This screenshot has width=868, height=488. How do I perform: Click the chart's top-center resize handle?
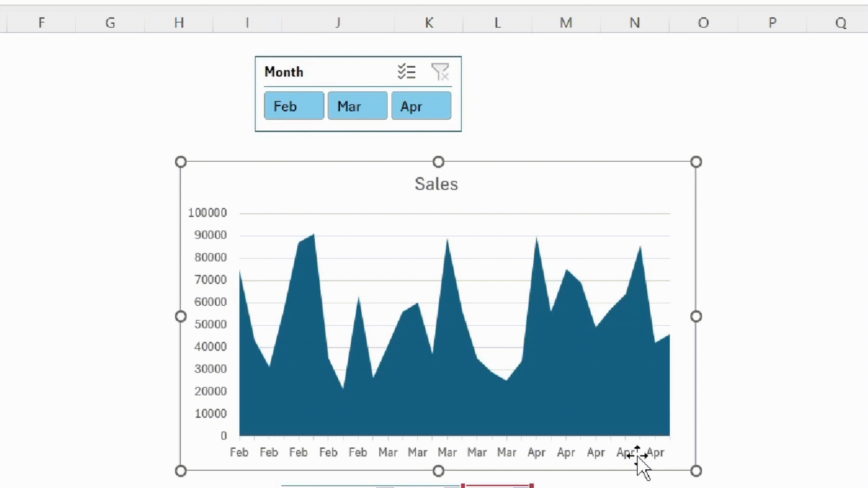438,162
